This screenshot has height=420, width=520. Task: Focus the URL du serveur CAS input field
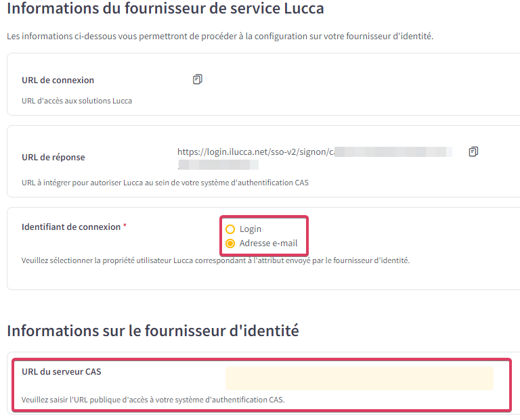pos(359,378)
